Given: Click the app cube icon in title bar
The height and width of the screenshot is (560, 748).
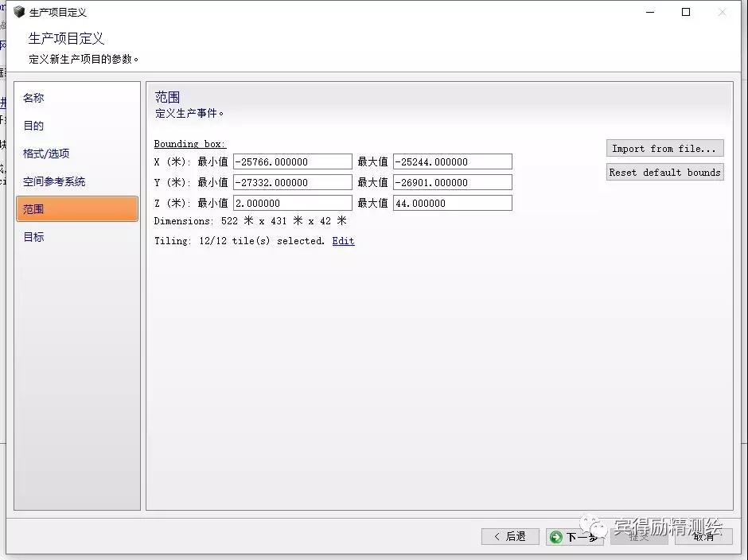Looking at the screenshot, I should click(19, 12).
